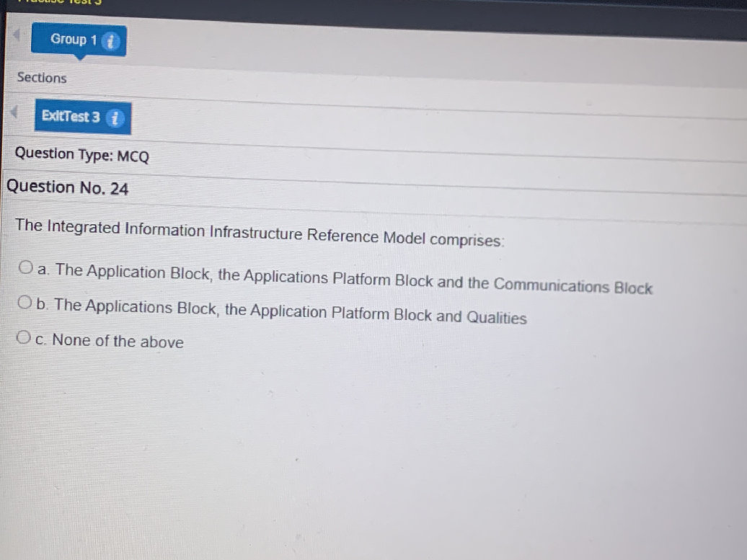This screenshot has height=560, width=747.
Task: Expand the ExitTest 3 section
Action: 72,117
